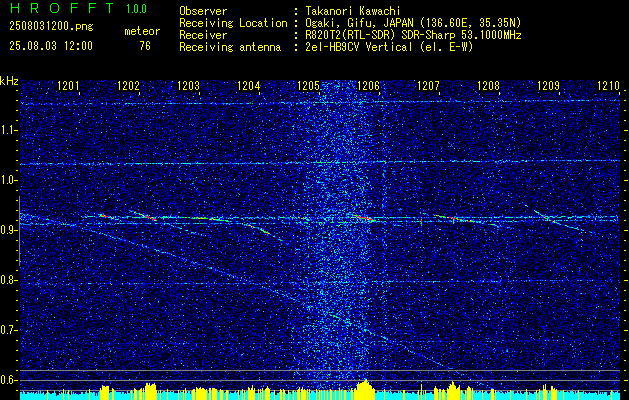Viewport: 629px width, 400px height.
Task: Click the 'Receiving antenna' field label
Action: [x=230, y=47]
